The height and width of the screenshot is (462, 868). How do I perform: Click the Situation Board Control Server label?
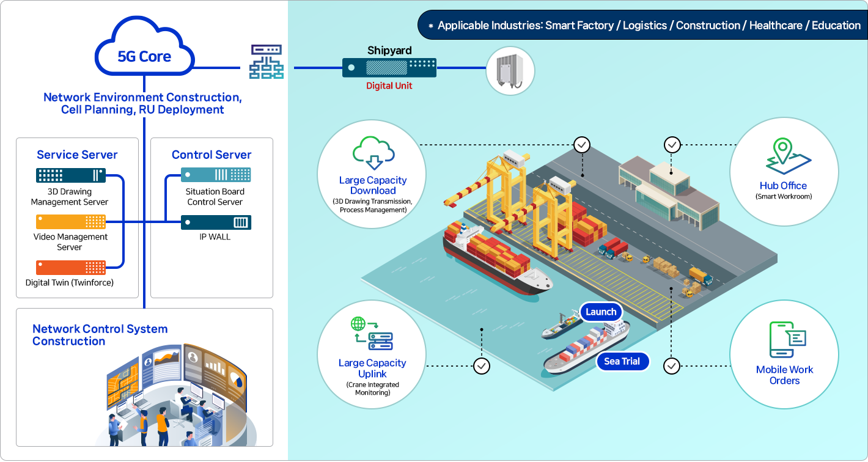click(215, 197)
